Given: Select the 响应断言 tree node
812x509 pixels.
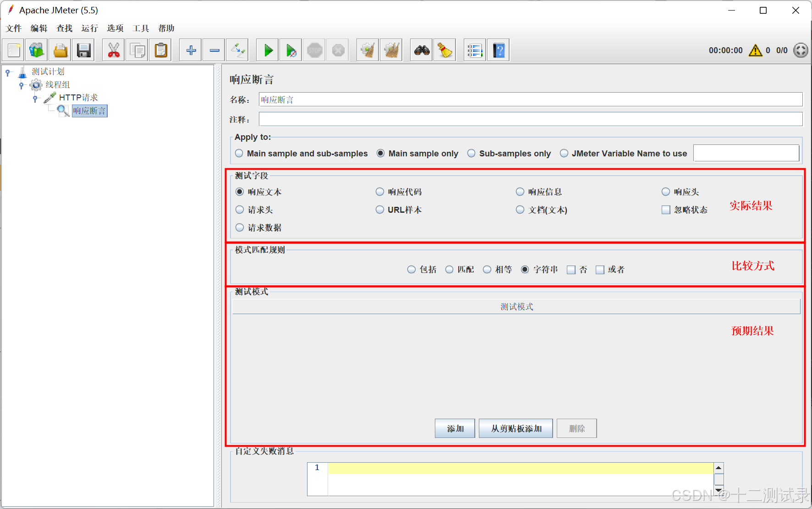Looking at the screenshot, I should [89, 111].
